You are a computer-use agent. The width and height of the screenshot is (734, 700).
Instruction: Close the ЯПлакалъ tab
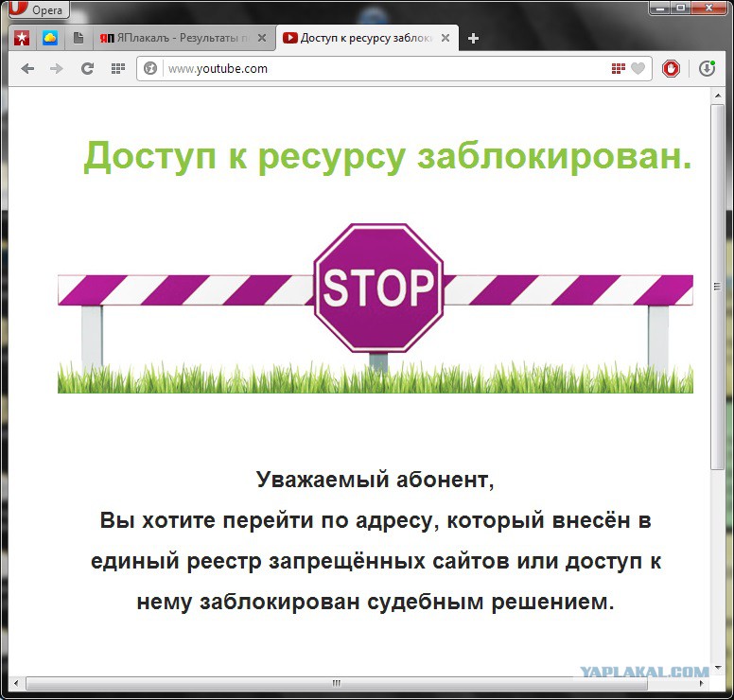(x=262, y=38)
